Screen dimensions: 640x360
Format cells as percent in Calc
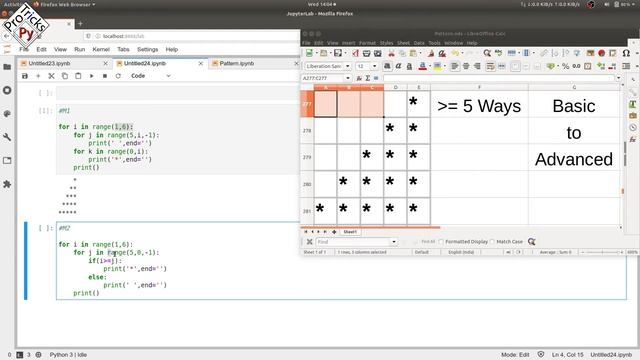pyautogui.click(x=566, y=66)
